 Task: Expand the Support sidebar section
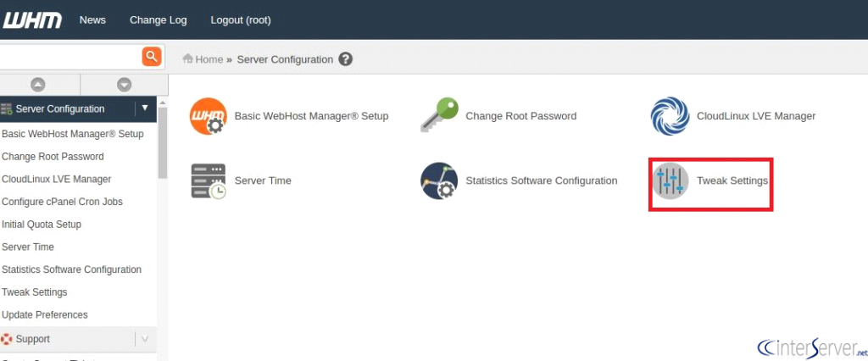[145, 339]
